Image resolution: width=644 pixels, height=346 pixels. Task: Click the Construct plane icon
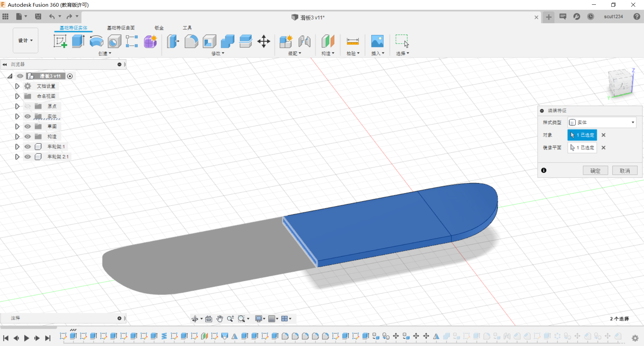pyautogui.click(x=328, y=41)
